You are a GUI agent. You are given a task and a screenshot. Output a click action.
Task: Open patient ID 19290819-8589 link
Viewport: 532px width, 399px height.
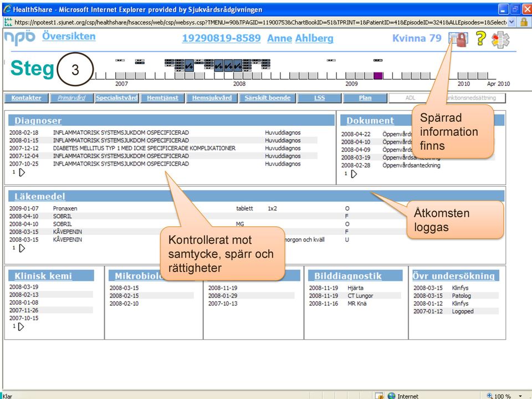click(221, 38)
